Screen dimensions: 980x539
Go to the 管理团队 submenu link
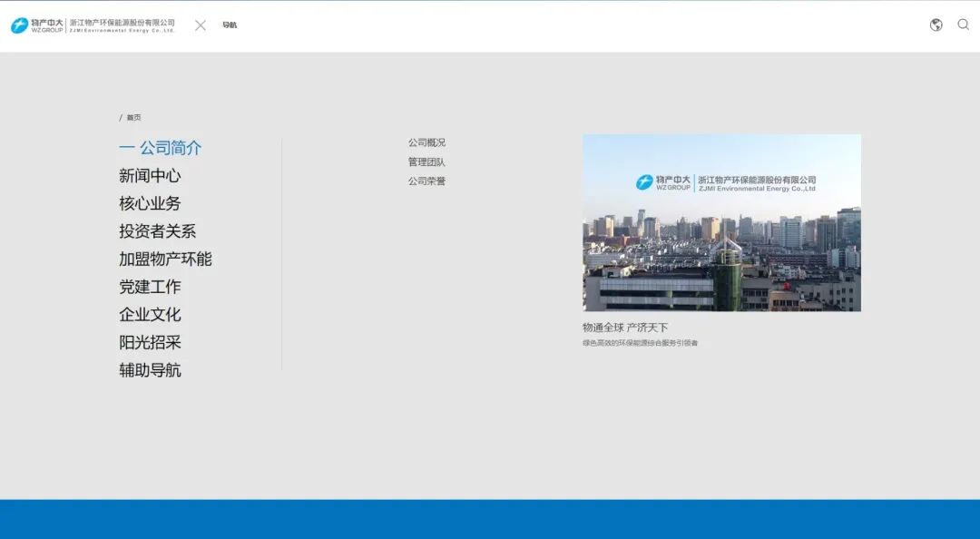[x=426, y=162]
